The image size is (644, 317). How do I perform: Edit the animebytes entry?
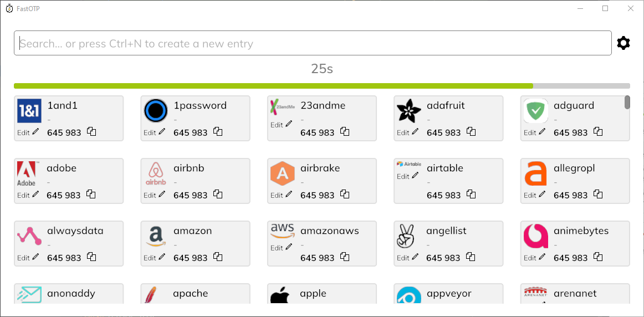pyautogui.click(x=535, y=258)
